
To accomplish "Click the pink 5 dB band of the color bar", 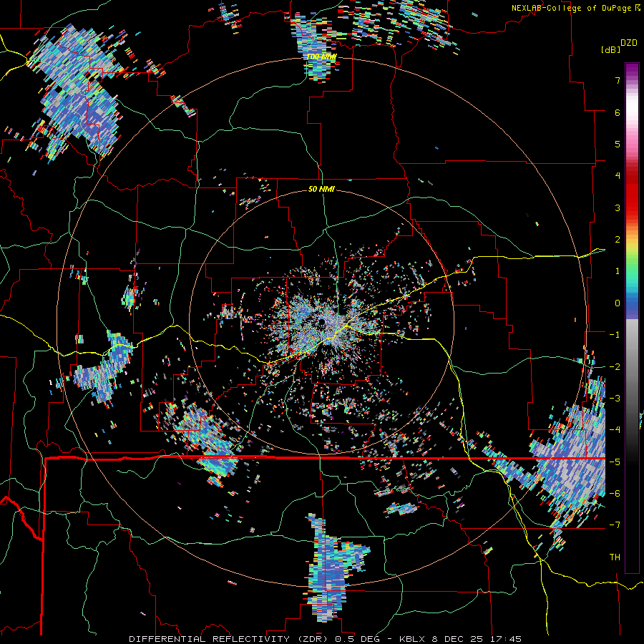I will point(632,144).
